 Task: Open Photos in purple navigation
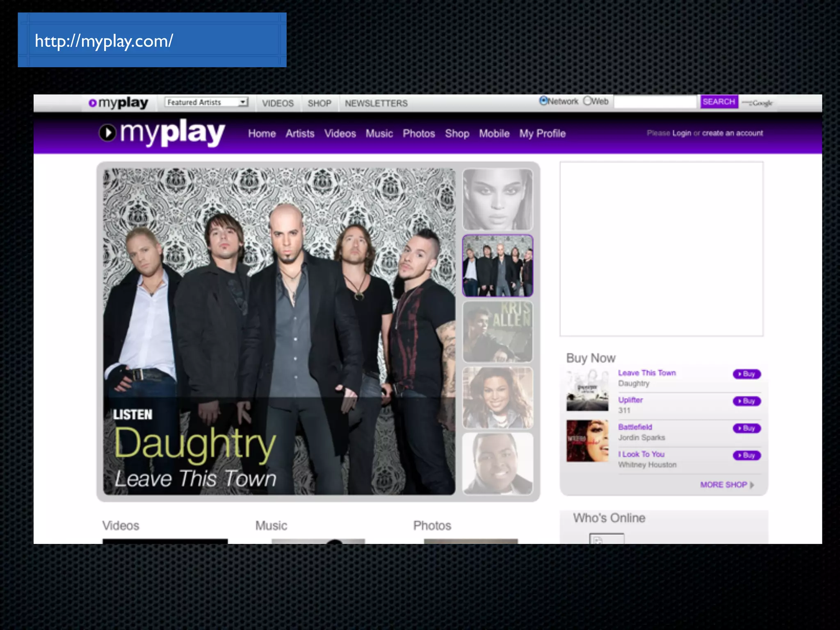click(x=419, y=134)
